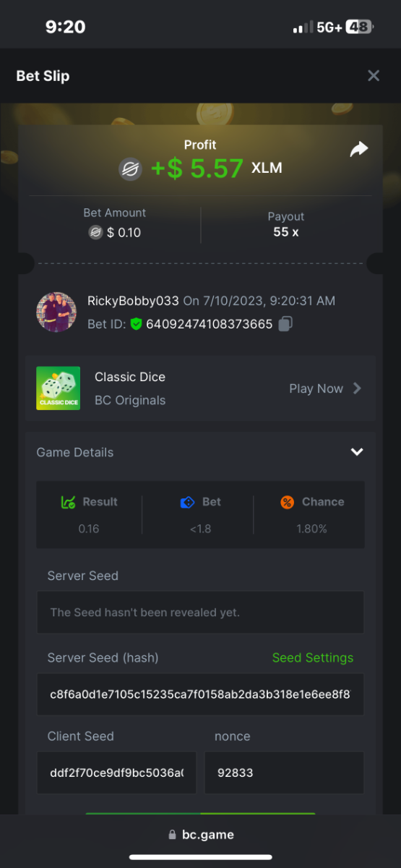Tap the share arrow icon
Screen dimensions: 401x868
point(358,149)
